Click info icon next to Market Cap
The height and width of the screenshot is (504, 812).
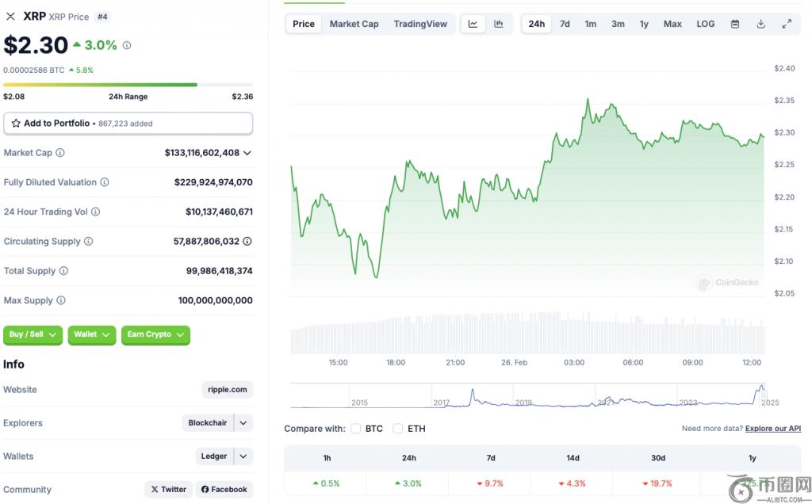coord(60,153)
